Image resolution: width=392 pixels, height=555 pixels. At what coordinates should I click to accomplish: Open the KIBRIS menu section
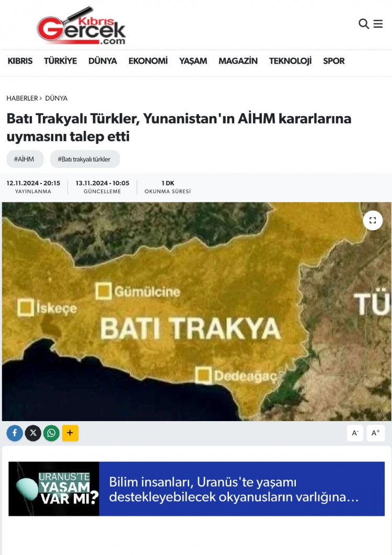click(x=20, y=61)
